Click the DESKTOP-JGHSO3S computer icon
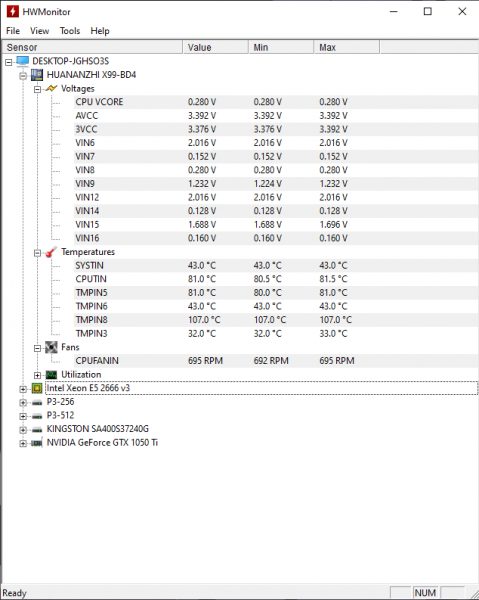The height and width of the screenshot is (600, 479). tap(23, 61)
